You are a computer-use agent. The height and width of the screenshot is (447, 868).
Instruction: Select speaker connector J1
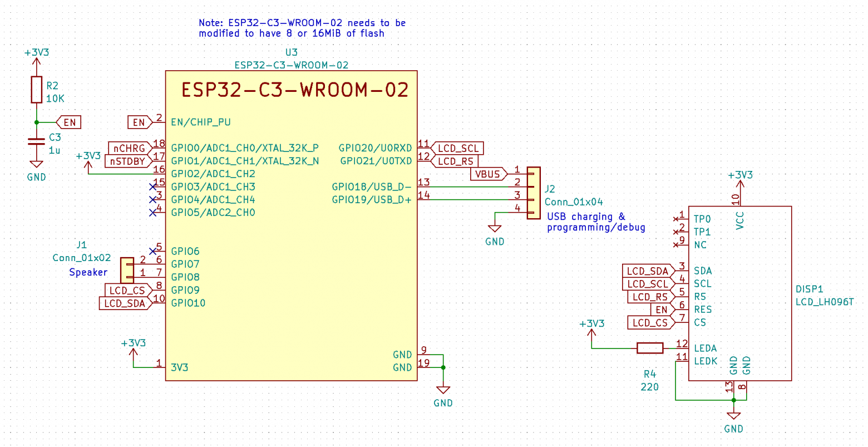click(127, 270)
